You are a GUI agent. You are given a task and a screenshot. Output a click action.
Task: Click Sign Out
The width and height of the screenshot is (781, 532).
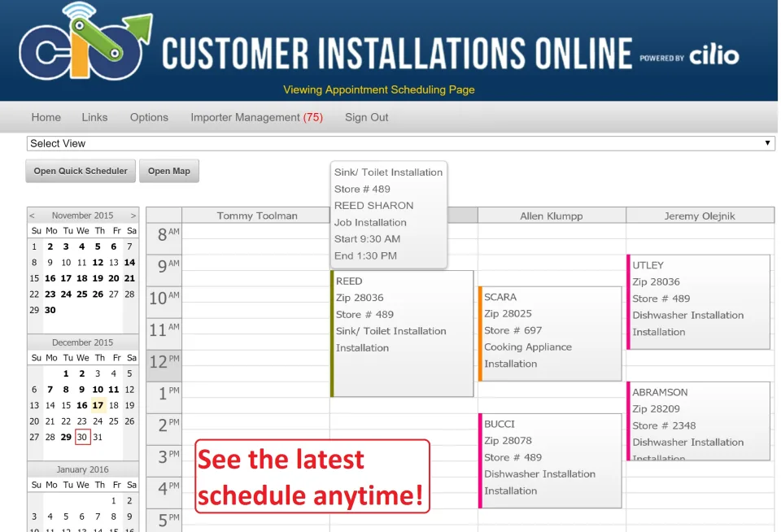coord(367,117)
